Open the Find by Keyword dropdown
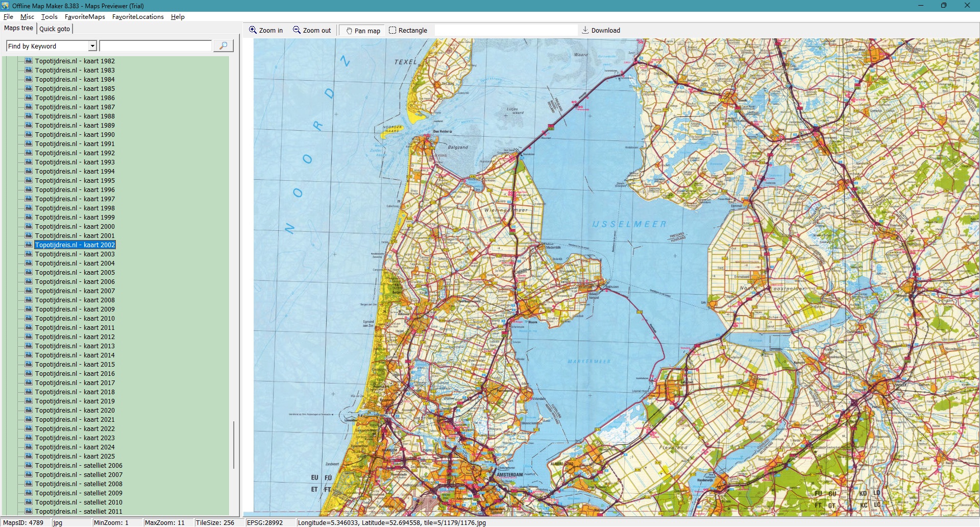The height and width of the screenshot is (527, 980). coord(92,46)
